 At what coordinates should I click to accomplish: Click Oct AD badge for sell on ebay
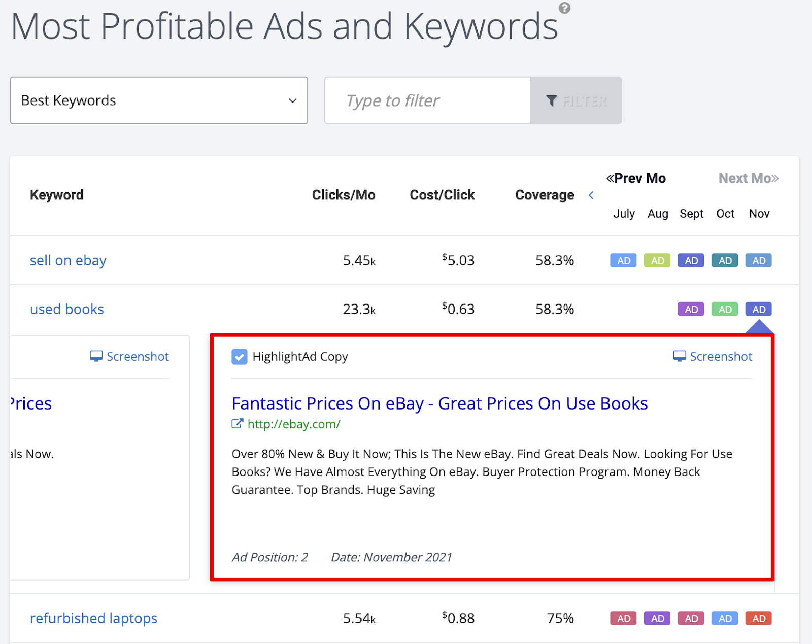[x=725, y=261]
